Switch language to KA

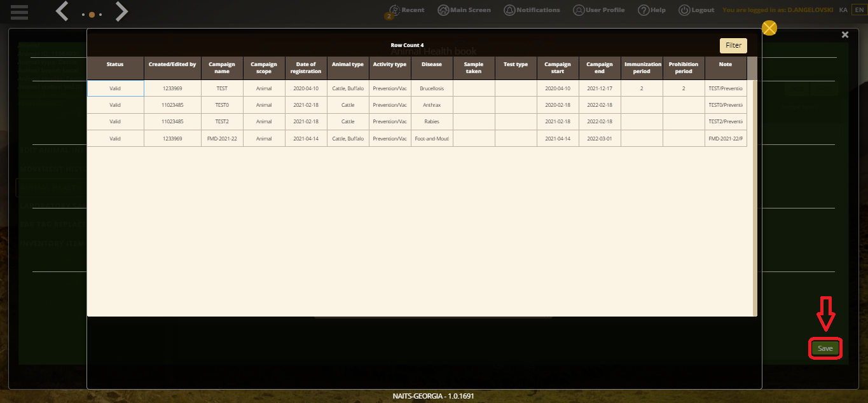(x=843, y=10)
